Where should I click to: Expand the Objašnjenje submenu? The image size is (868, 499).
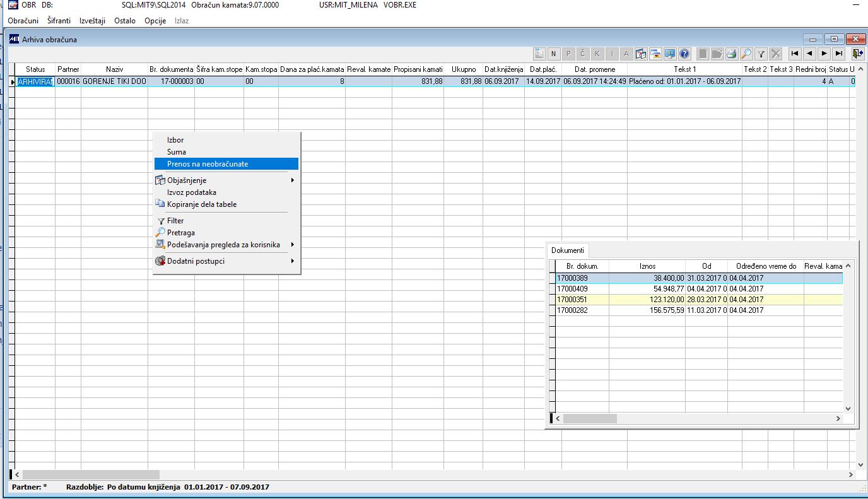(226, 180)
